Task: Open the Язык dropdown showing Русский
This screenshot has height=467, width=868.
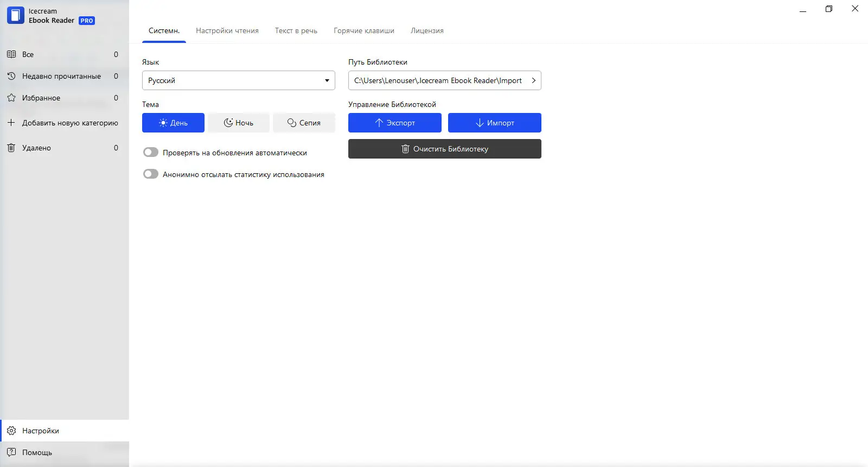Action: pyautogui.click(x=239, y=80)
